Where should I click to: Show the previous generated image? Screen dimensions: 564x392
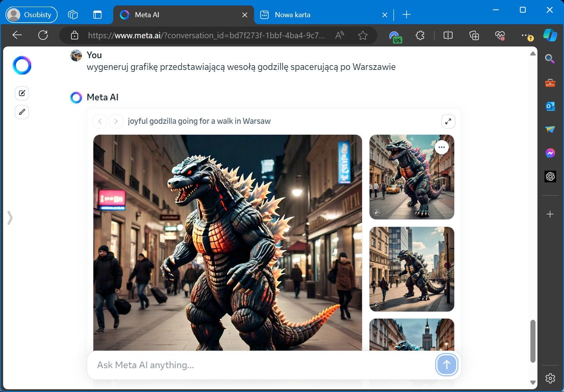100,121
